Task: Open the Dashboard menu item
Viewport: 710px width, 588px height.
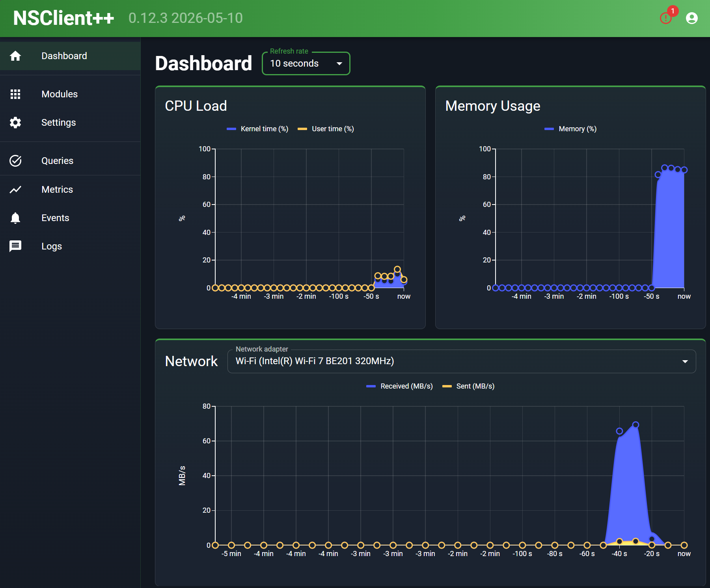Action: (70, 56)
